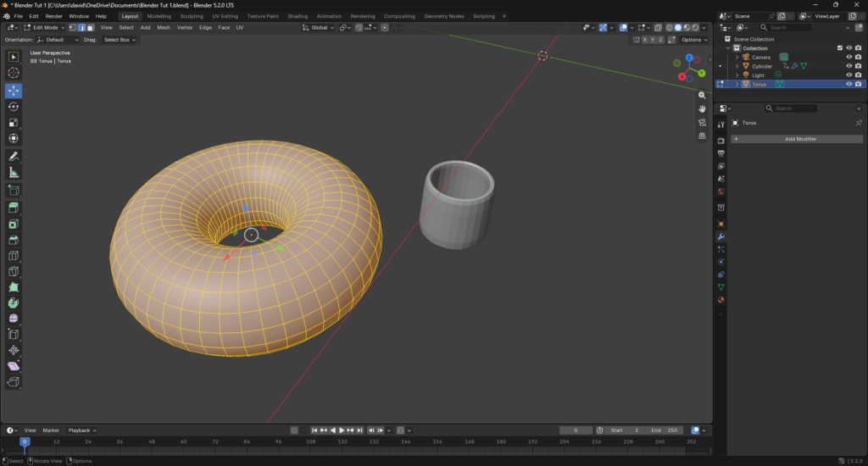Click the pan view hand icon
The height and width of the screenshot is (466, 868).
(702, 108)
